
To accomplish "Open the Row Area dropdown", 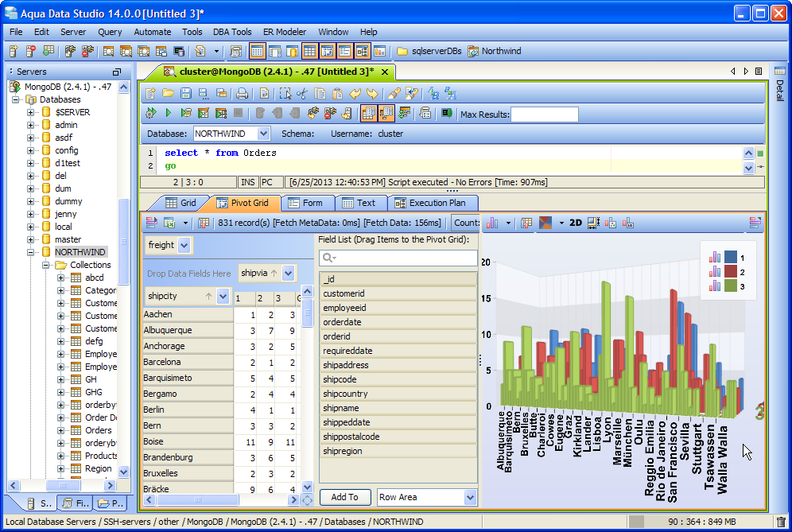I will click(470, 497).
